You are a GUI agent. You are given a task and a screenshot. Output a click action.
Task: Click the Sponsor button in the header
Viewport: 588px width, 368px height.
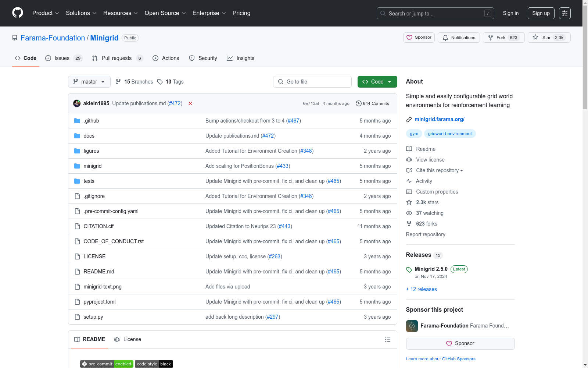[x=419, y=38]
